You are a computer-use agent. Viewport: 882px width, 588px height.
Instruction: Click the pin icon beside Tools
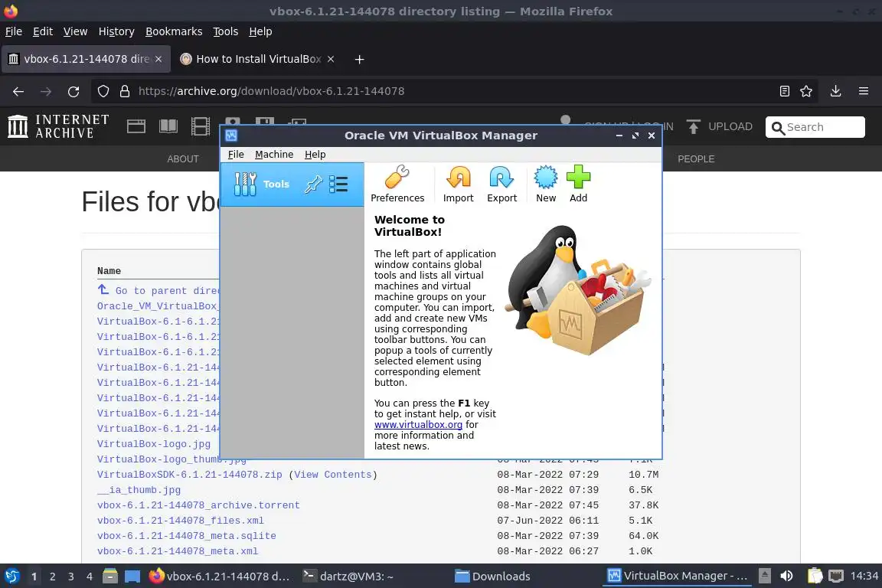(x=313, y=184)
